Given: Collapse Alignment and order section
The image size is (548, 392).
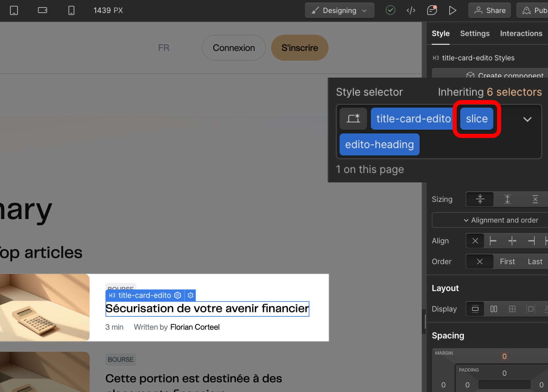Looking at the screenshot, I should pyautogui.click(x=490, y=220).
